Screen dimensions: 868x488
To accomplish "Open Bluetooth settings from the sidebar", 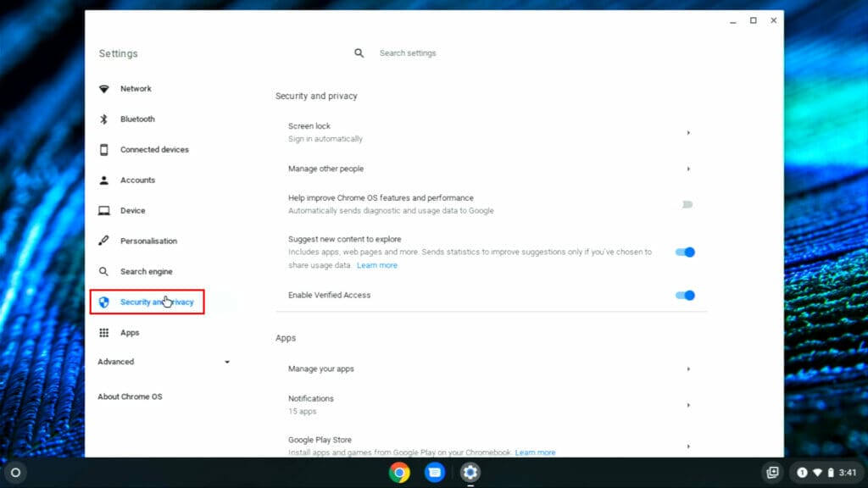I will click(103, 119).
